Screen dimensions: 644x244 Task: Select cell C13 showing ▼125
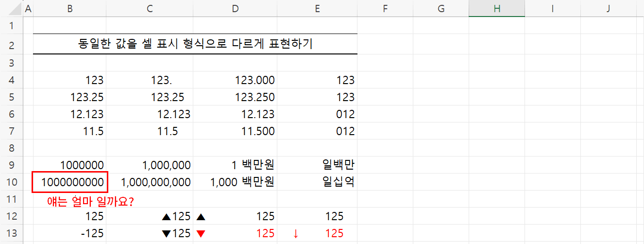click(150, 233)
